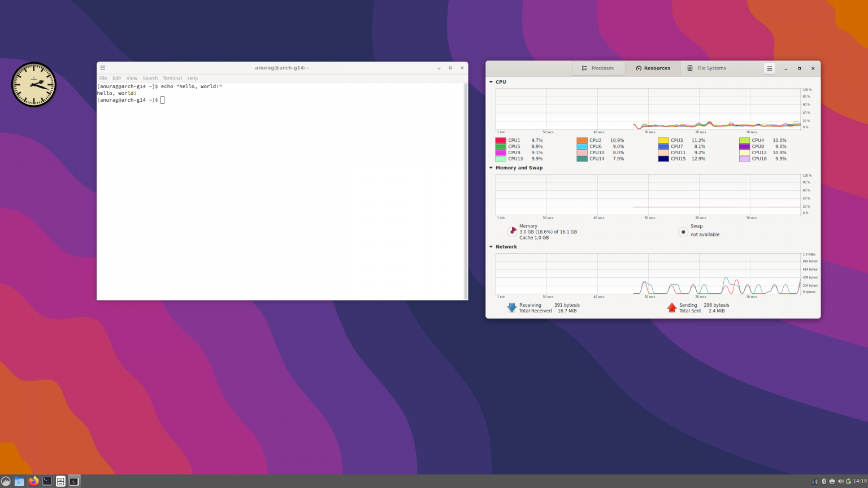
Task: Click the Bluetooth icon in the system tray
Action: click(823, 481)
